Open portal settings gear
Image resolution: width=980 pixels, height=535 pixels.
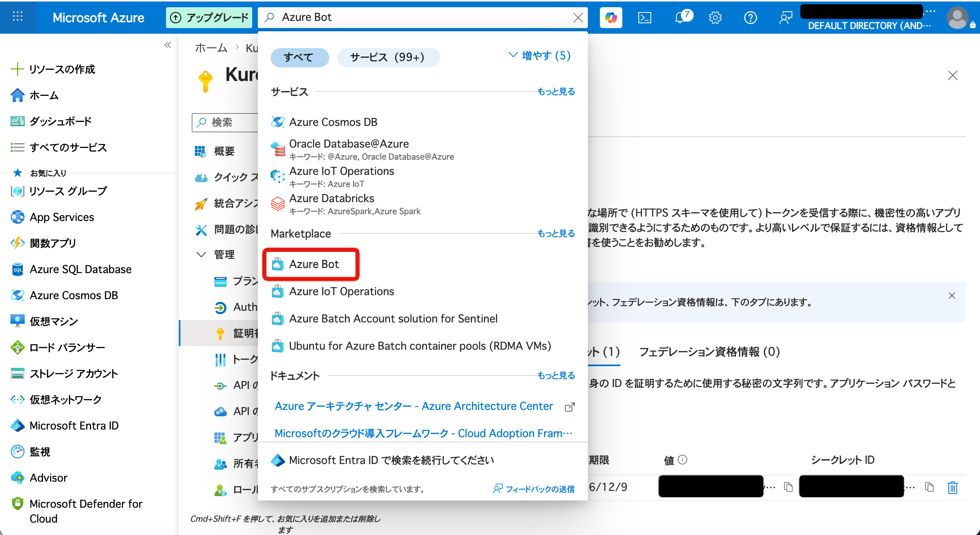715,18
